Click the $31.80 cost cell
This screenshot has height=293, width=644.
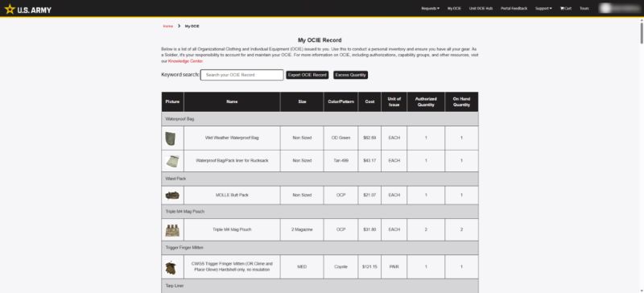(369, 229)
